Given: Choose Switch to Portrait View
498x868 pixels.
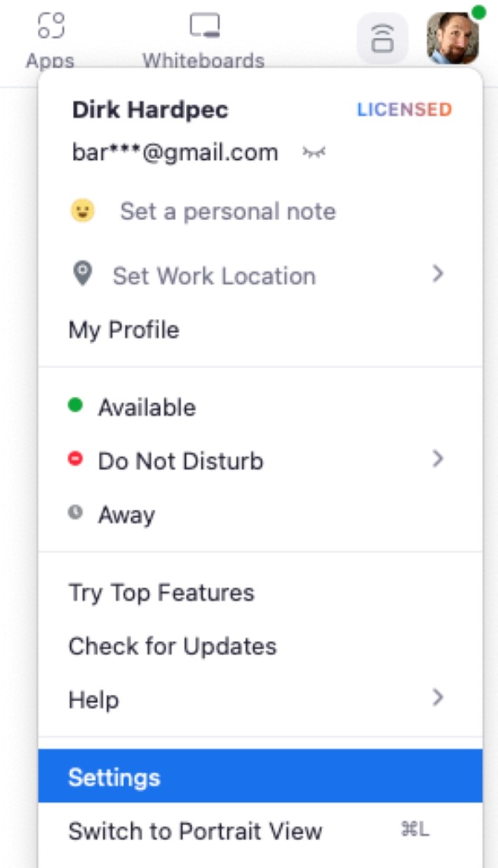Looking at the screenshot, I should pyautogui.click(x=195, y=832).
